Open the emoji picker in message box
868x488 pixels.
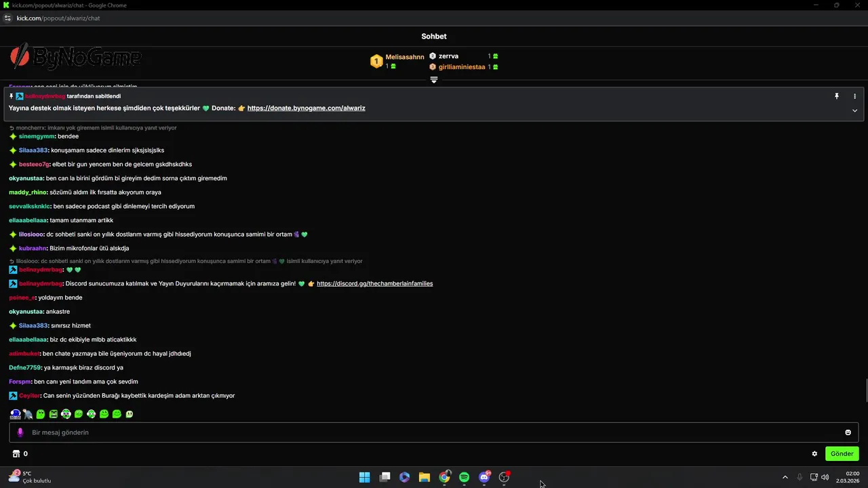tap(848, 432)
